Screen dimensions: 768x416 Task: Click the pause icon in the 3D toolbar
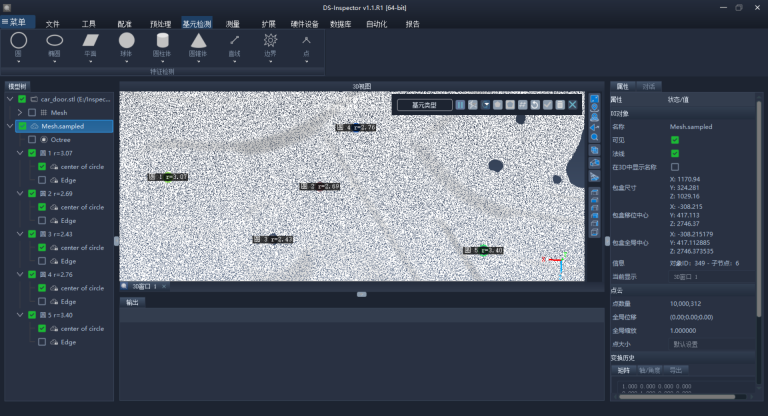460,105
